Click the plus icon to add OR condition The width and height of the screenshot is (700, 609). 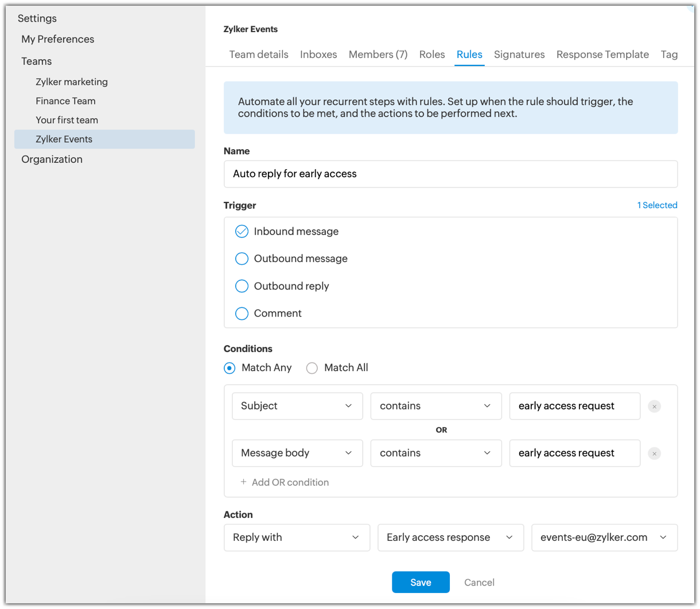pos(244,482)
